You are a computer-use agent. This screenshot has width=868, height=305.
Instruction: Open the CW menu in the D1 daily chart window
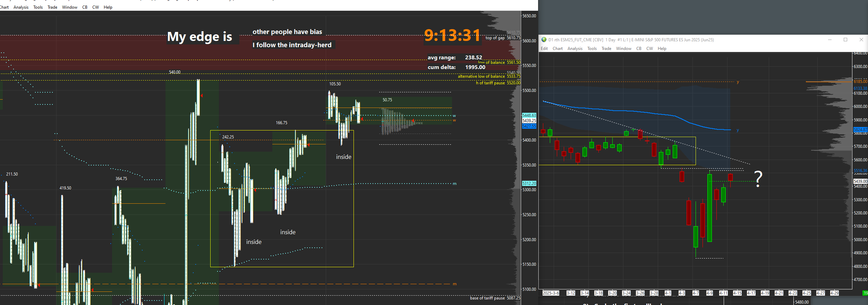pos(650,49)
